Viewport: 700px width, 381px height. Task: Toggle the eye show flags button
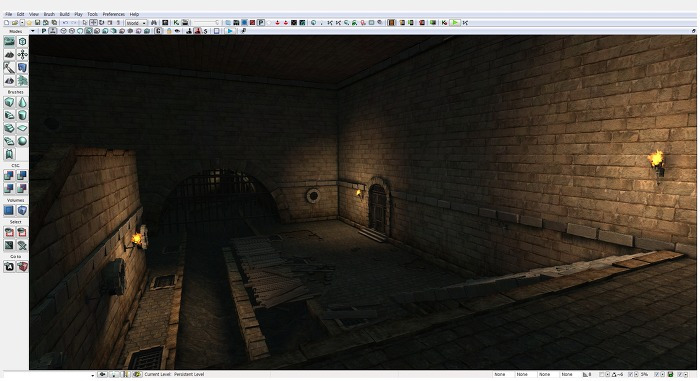click(x=177, y=31)
